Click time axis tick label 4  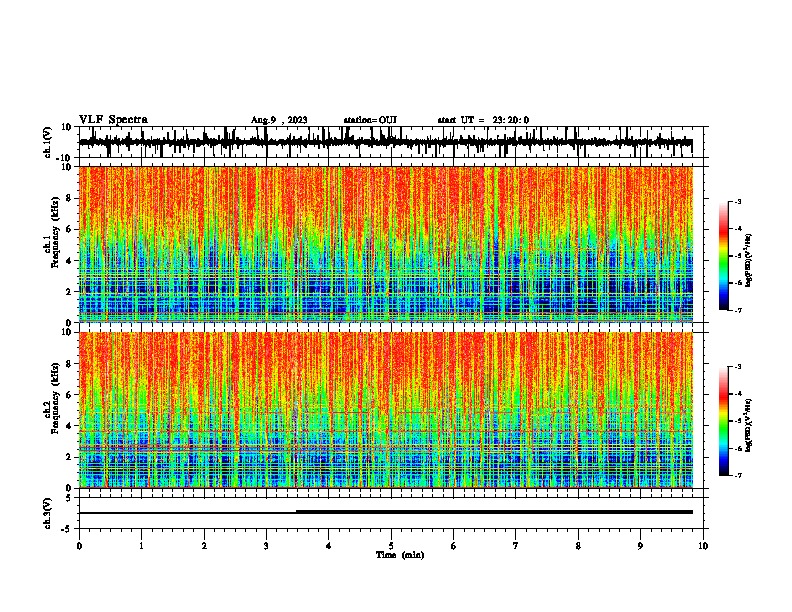click(329, 546)
